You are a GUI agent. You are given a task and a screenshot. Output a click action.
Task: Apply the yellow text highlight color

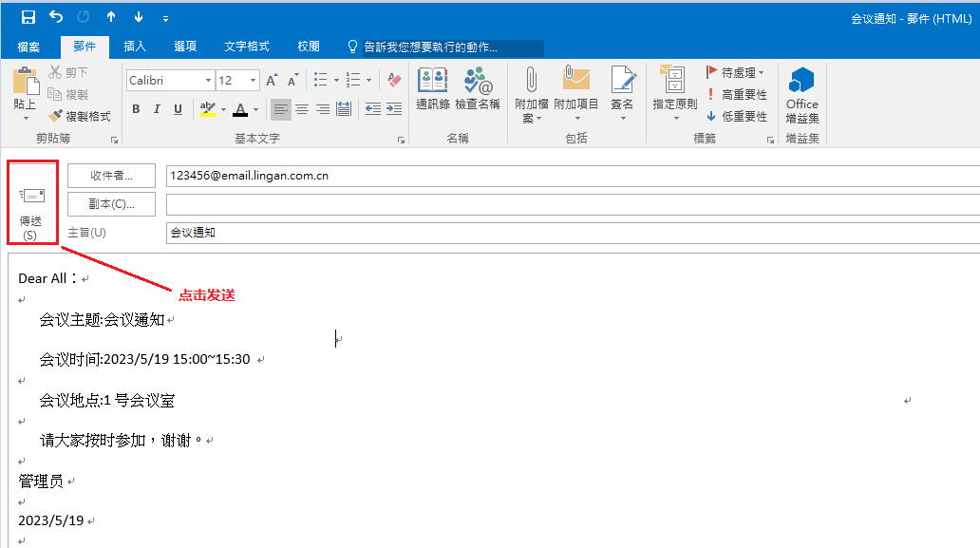[208, 109]
